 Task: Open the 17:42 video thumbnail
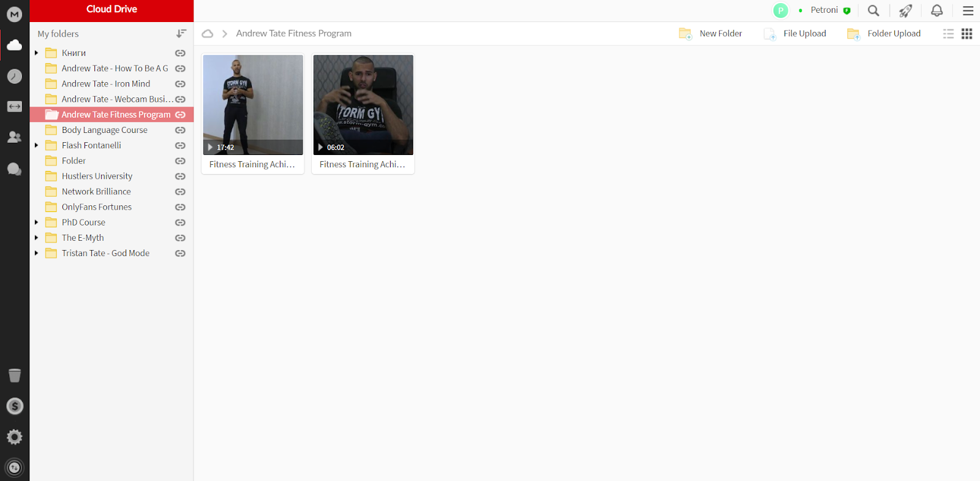(253, 105)
